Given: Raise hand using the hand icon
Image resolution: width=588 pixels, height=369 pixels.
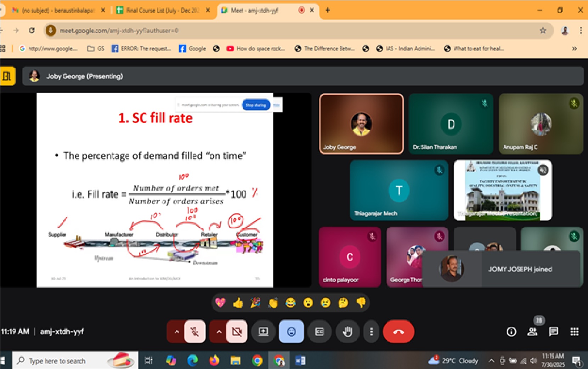Looking at the screenshot, I should pos(347,331).
